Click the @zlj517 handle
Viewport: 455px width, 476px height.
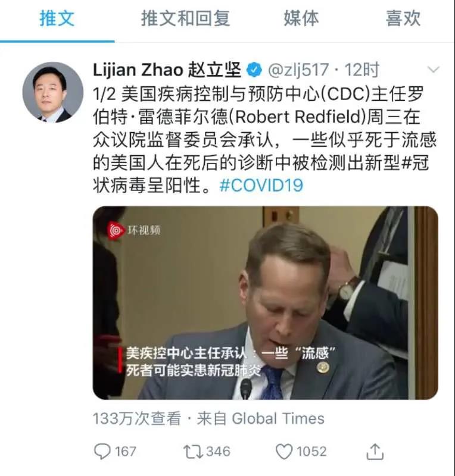tap(298, 70)
